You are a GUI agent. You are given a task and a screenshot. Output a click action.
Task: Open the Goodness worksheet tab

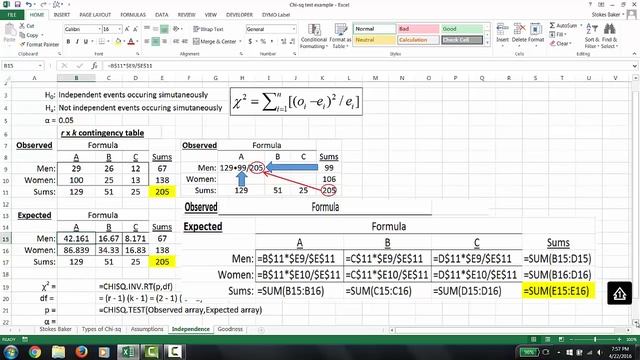point(230,329)
